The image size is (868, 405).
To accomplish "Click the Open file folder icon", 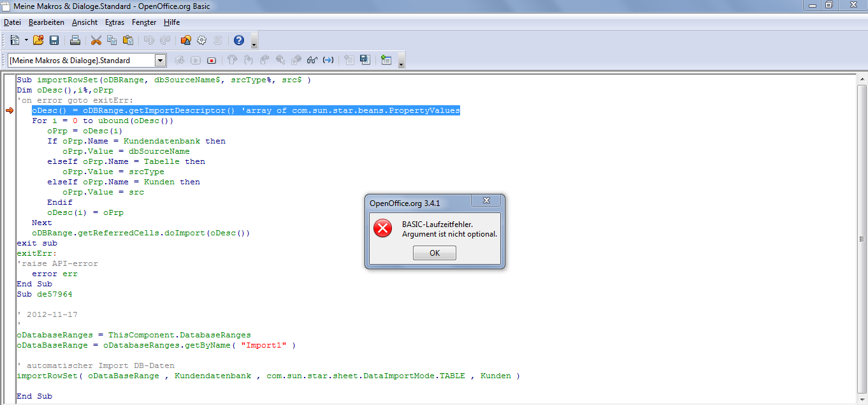I will tap(38, 40).
